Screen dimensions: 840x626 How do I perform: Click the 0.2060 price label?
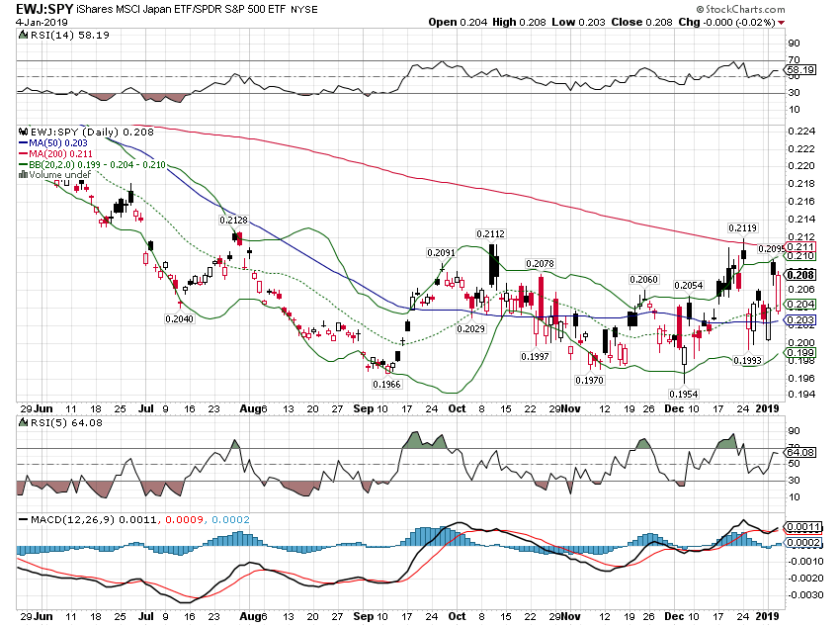tap(643, 280)
